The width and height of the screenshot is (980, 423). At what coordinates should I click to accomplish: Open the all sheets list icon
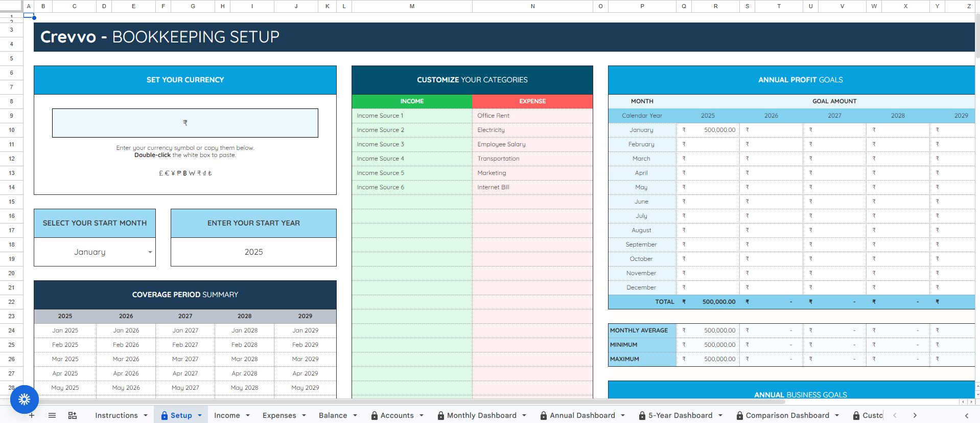coord(52,415)
